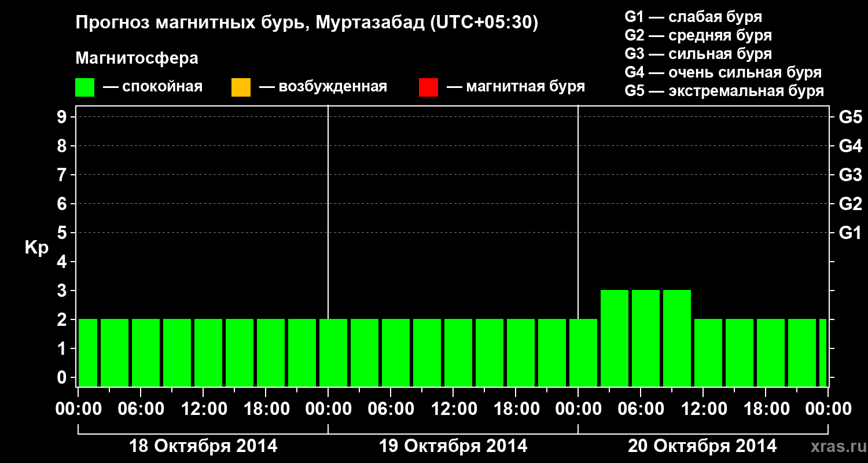Click legend line 'G2 — средняя буря'

click(698, 35)
